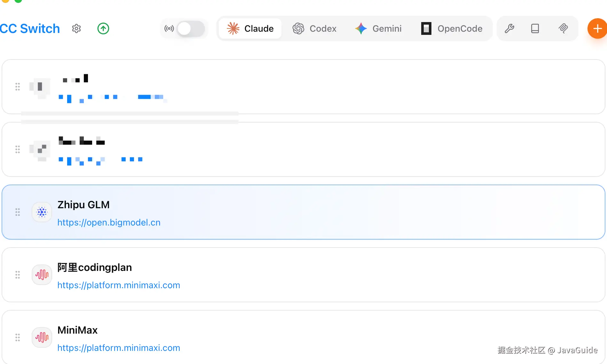Image resolution: width=607 pixels, height=364 pixels.
Task: Open the 阿里codingplan minimaxi.com link
Action: pyautogui.click(x=119, y=285)
